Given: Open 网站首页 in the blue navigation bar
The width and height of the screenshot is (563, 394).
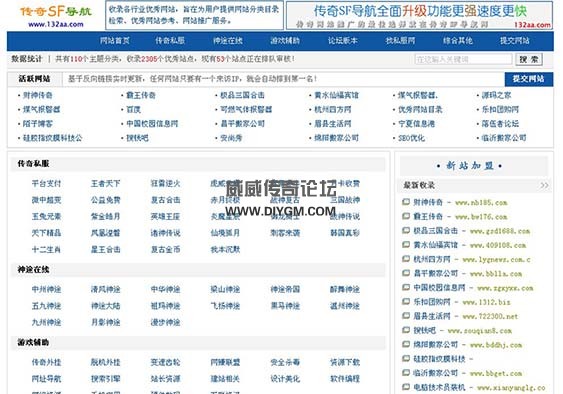Looking at the screenshot, I should coord(115,41).
